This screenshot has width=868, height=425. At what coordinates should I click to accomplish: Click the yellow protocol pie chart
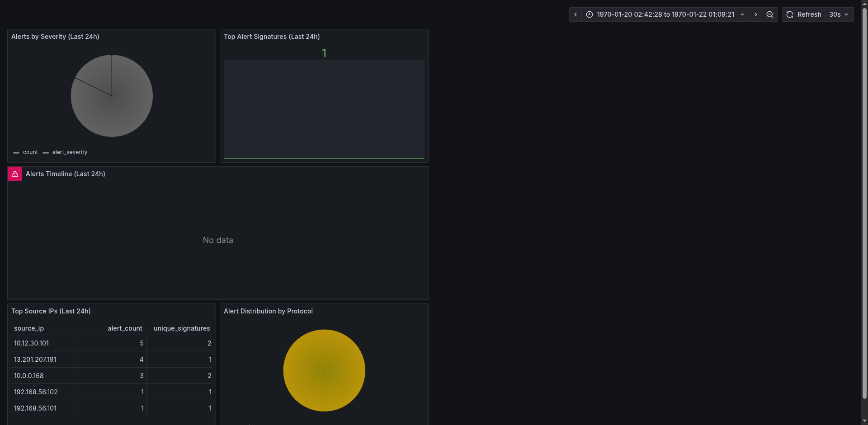(x=324, y=370)
